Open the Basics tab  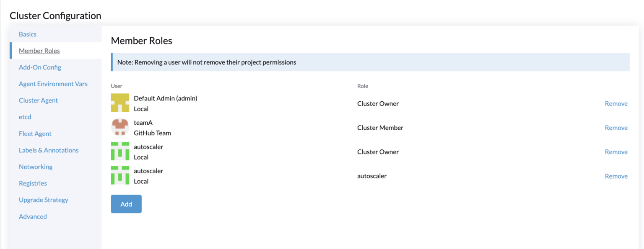[28, 34]
